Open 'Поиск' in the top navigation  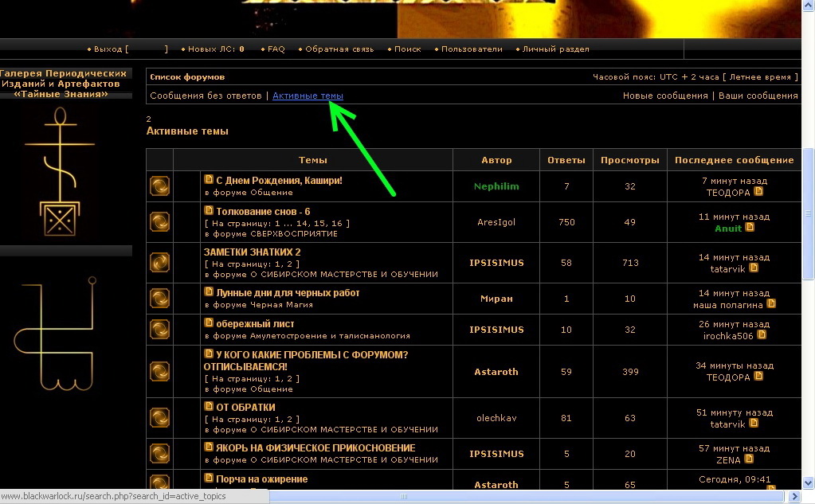(x=407, y=49)
